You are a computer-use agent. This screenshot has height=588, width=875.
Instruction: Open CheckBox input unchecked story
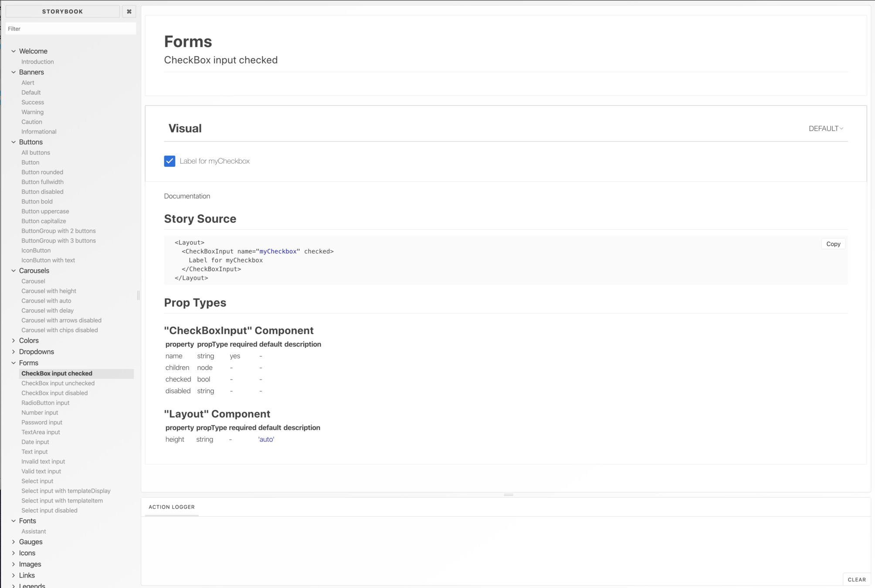coord(58,383)
